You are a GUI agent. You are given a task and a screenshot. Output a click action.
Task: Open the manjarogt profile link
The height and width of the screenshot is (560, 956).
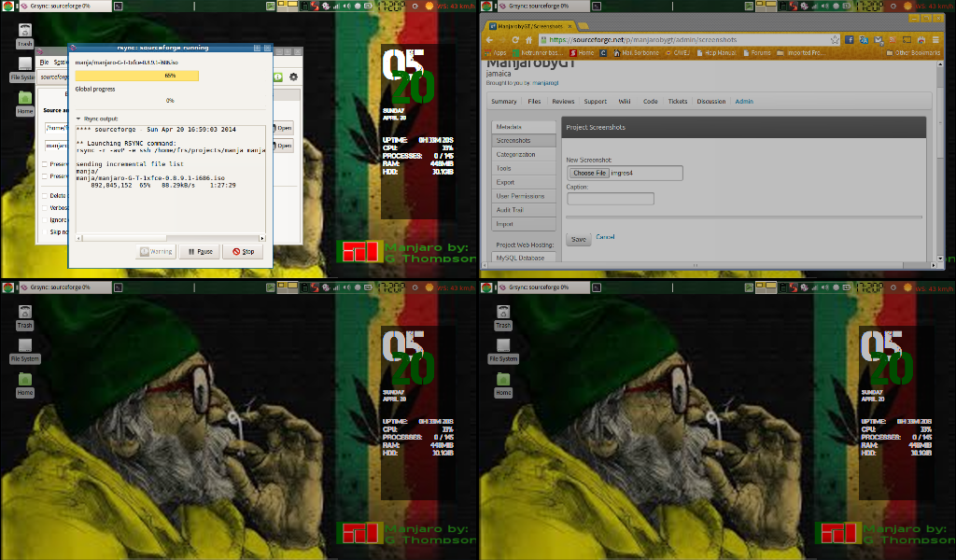pyautogui.click(x=545, y=83)
